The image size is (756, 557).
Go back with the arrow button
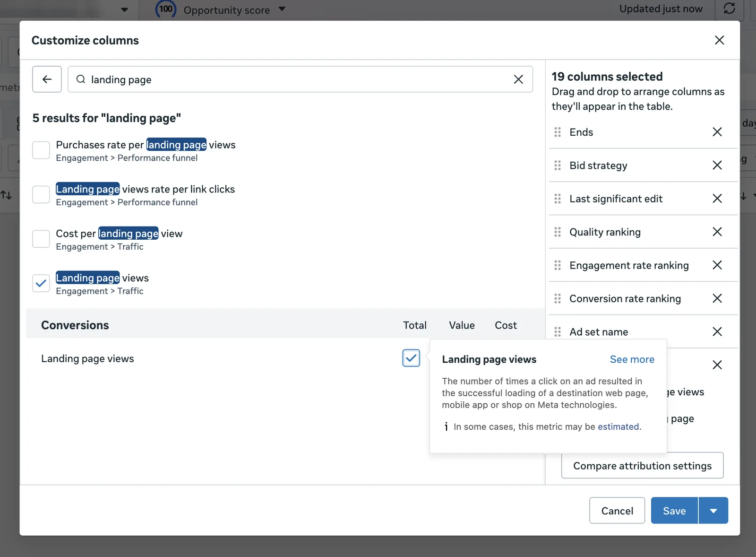(x=47, y=79)
